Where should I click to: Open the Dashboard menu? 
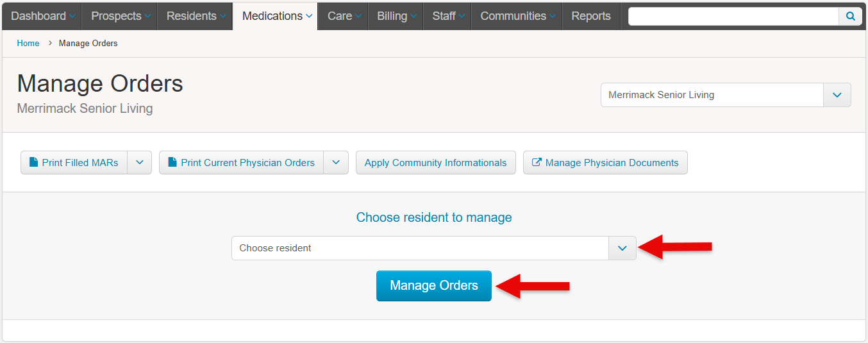(42, 16)
